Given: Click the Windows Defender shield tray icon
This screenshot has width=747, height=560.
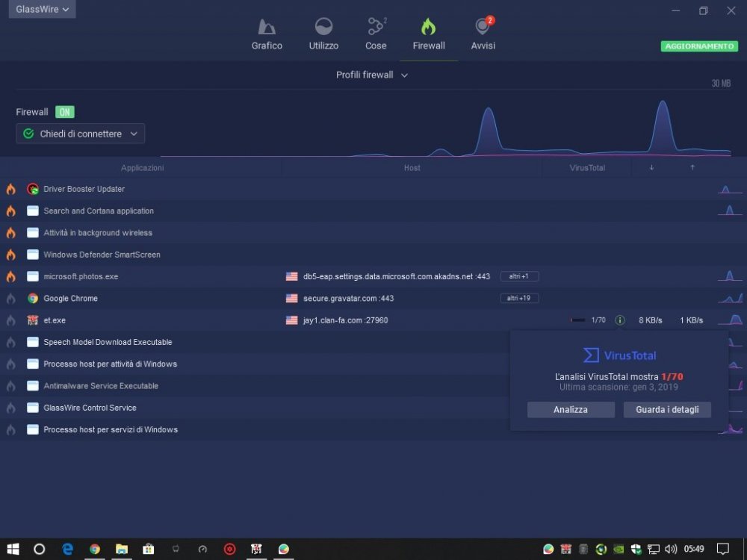Looking at the screenshot, I should click(x=636, y=549).
